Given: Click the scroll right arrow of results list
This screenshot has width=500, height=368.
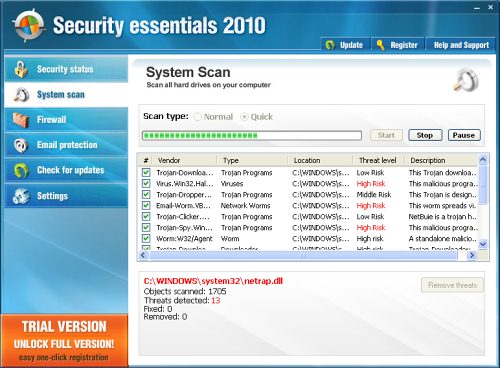Looking at the screenshot, I should 471,255.
